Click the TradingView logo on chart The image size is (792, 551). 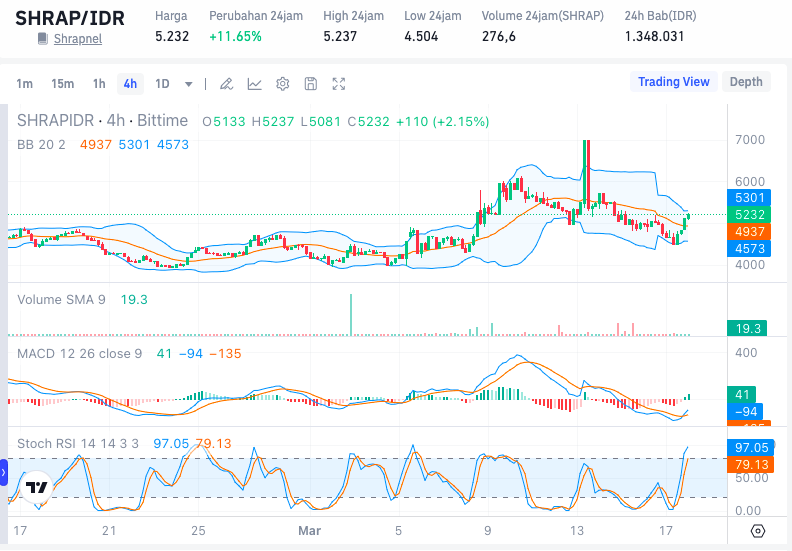click(x=37, y=488)
